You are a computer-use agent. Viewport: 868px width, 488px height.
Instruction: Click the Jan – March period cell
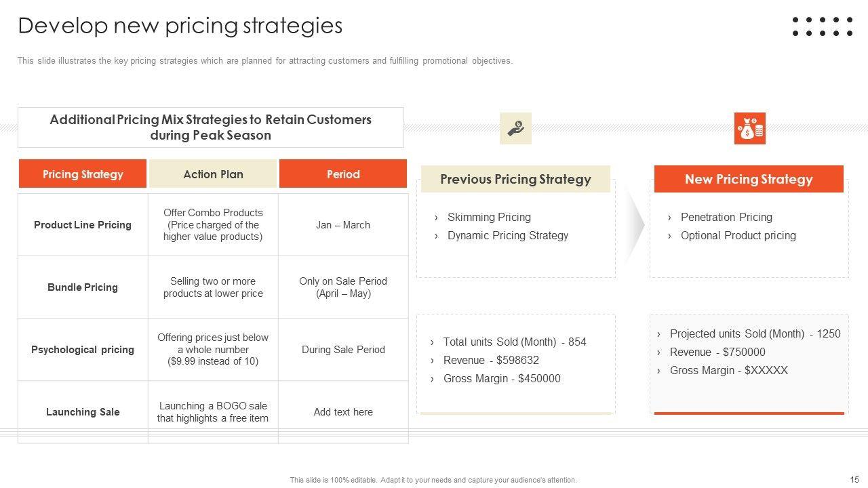(343, 225)
